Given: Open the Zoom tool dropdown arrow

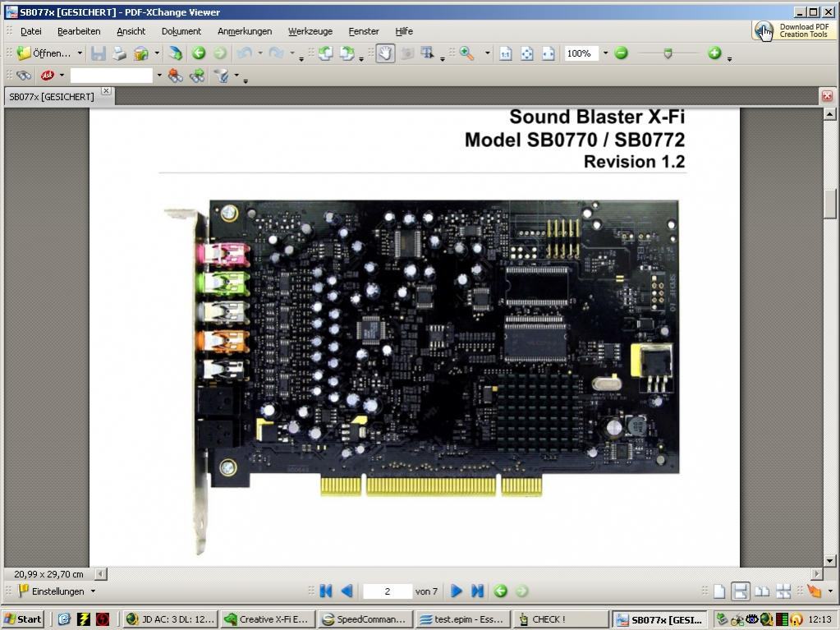Looking at the screenshot, I should click(x=488, y=53).
